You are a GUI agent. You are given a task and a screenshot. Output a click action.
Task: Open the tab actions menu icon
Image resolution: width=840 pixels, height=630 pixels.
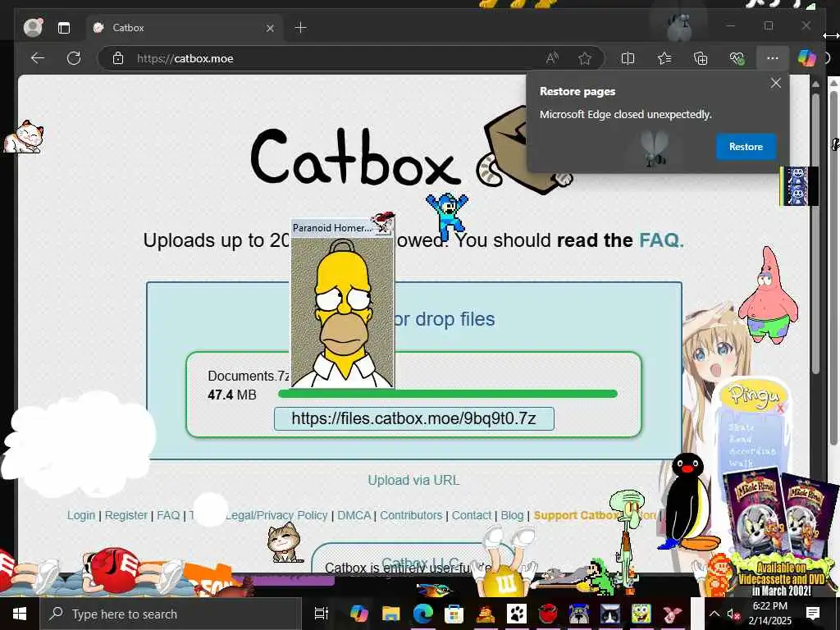(x=64, y=28)
